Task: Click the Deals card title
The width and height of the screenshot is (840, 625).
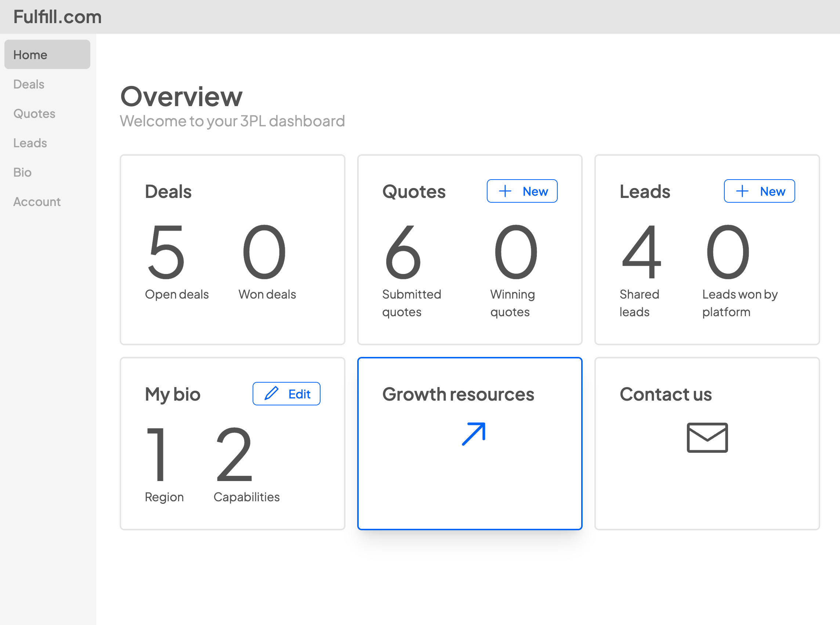Action: [168, 191]
